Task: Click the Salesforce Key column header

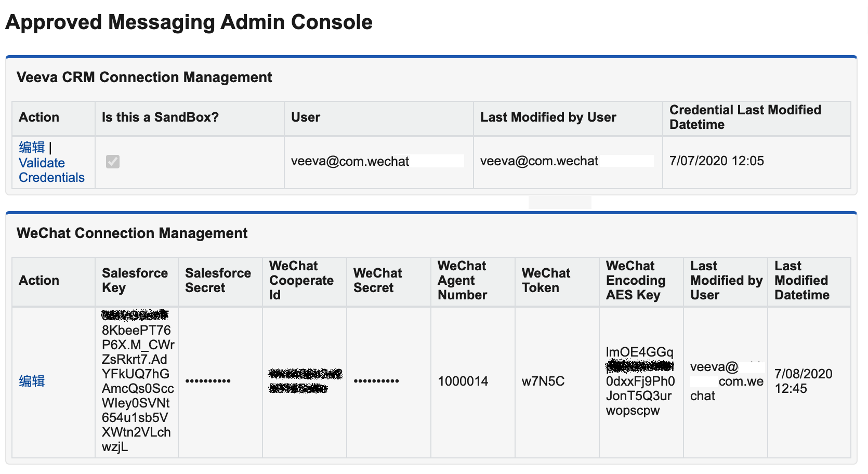Action: click(x=135, y=280)
